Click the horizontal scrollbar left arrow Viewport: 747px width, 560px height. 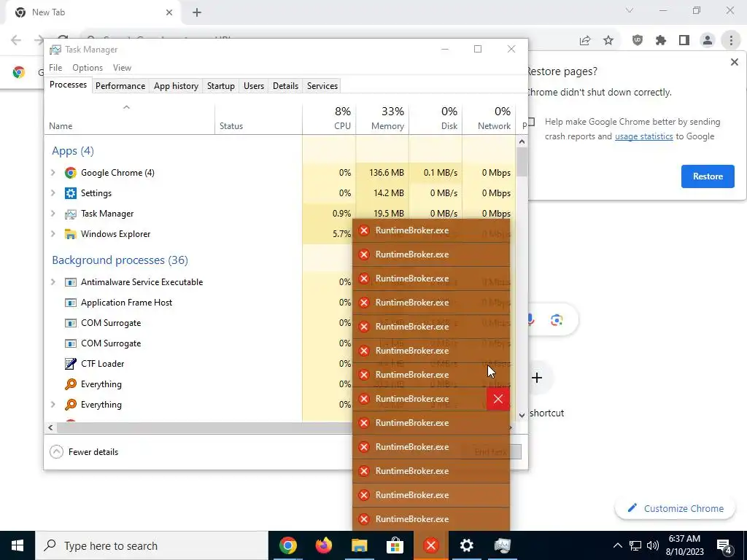click(50, 427)
